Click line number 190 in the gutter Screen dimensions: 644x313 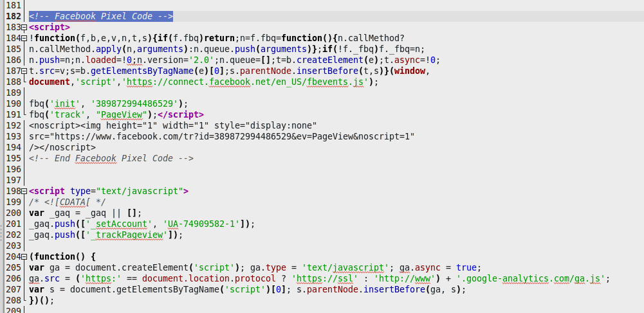[14, 103]
